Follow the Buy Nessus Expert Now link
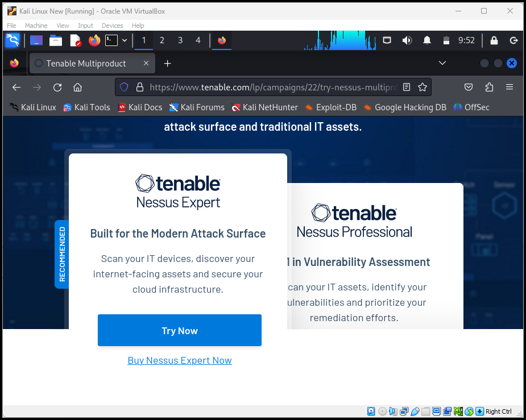The image size is (526, 420). tap(180, 360)
